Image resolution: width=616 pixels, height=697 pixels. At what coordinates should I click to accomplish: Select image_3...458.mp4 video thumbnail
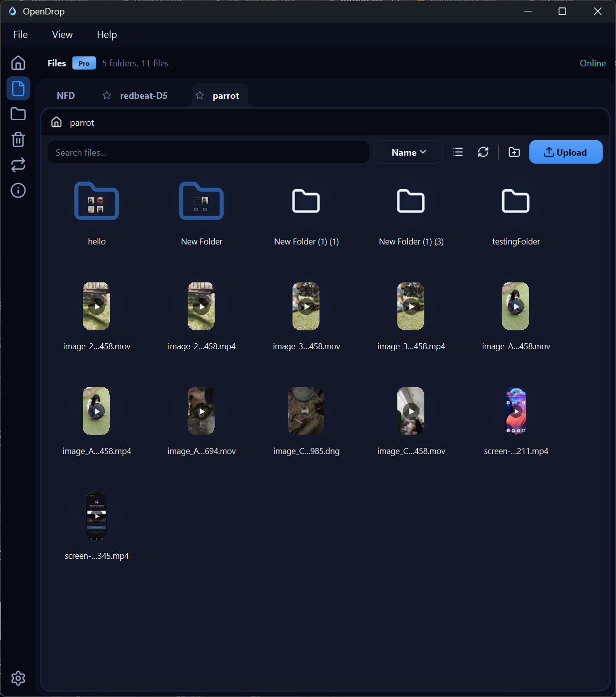[411, 306]
